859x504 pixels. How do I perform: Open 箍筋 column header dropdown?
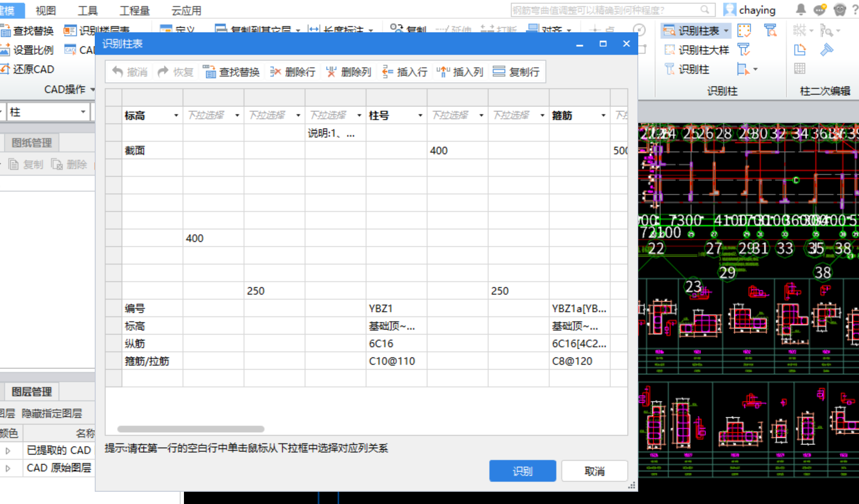coord(603,115)
